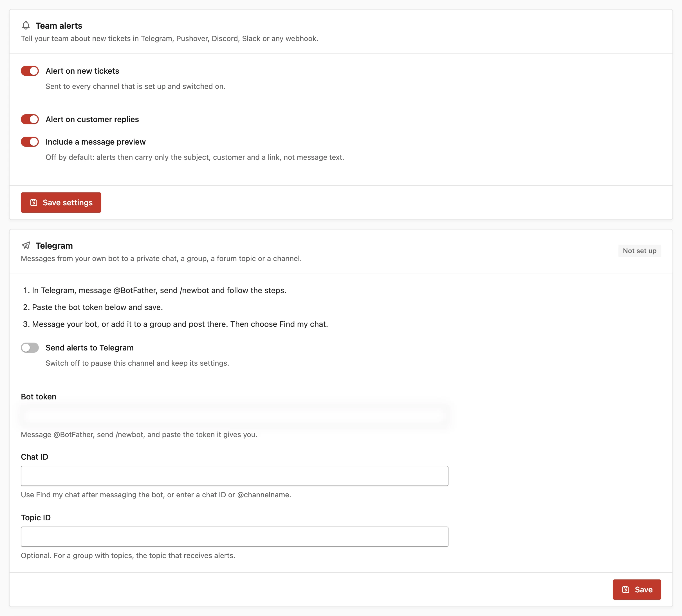Viewport: 682px width, 616px height.
Task: Select the Topic ID input box
Action: (234, 536)
